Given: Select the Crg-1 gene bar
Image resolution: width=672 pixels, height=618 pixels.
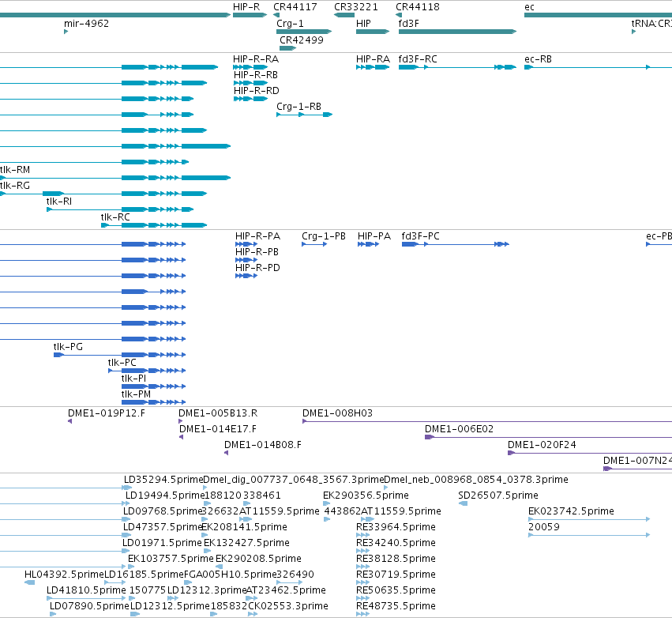Looking at the screenshot, I should pyautogui.click(x=304, y=32).
